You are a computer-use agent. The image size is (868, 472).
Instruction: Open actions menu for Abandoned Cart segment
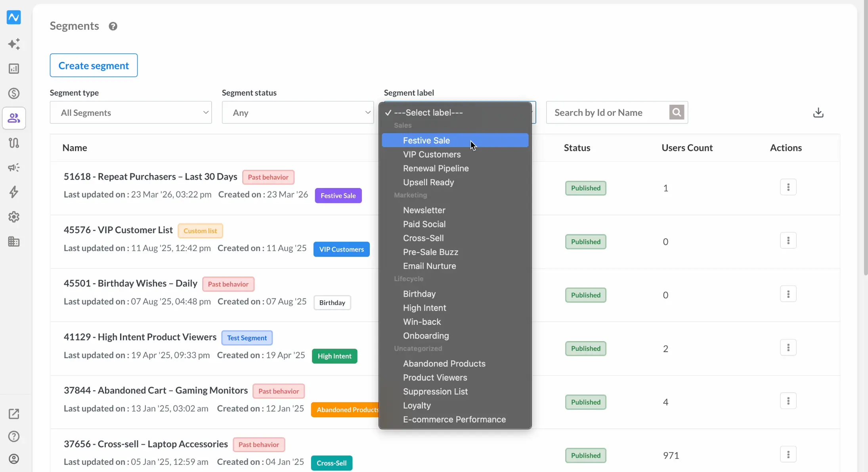tap(788, 401)
